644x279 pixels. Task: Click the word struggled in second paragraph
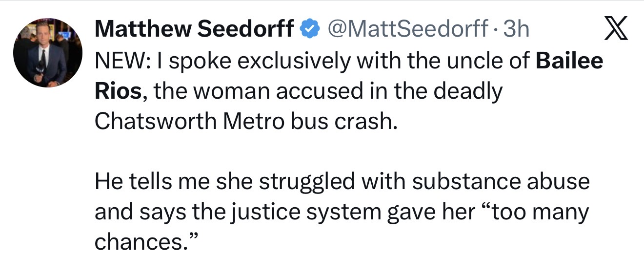[x=306, y=183]
